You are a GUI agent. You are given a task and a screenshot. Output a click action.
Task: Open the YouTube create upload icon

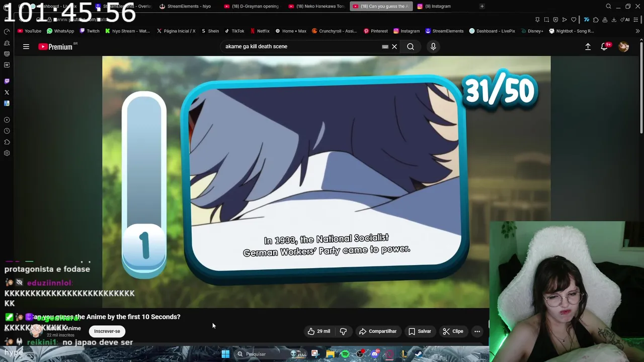point(588,47)
